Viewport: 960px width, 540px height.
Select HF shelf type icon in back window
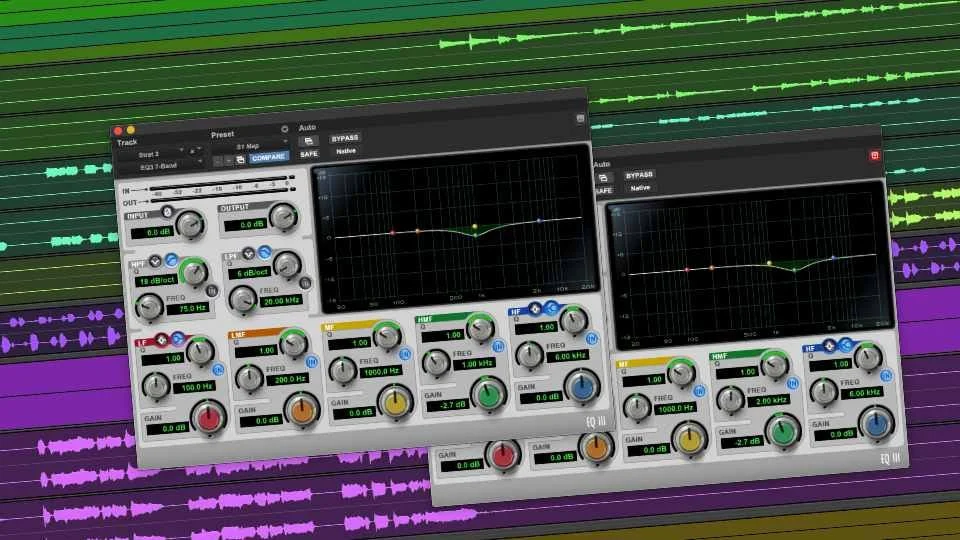846,345
